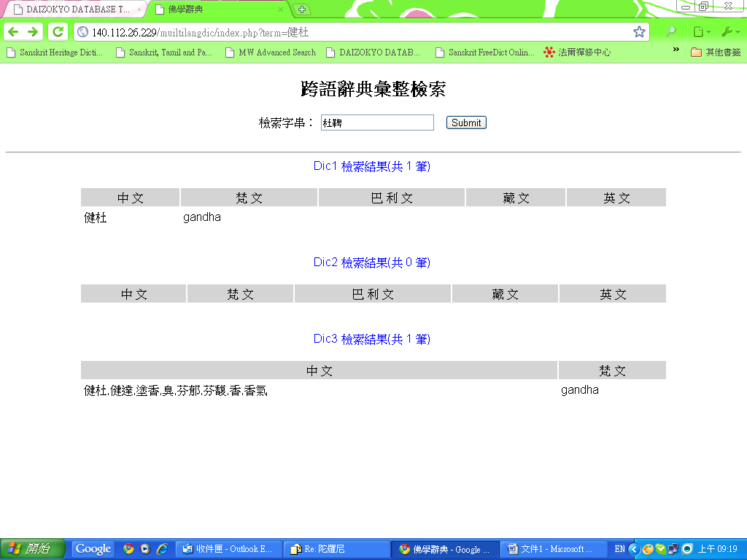Click the Internet Explorer quick launch icon
Image resolution: width=747 pixels, height=560 pixels.
click(x=162, y=549)
